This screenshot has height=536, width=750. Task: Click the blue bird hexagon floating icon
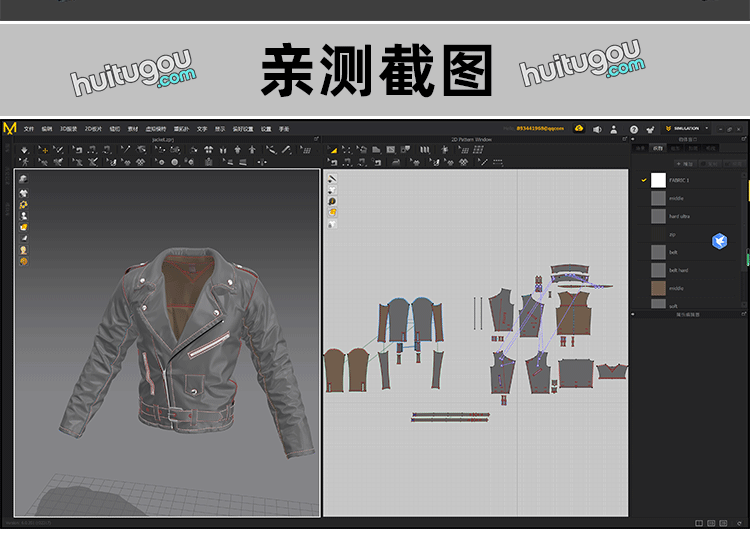pos(719,241)
